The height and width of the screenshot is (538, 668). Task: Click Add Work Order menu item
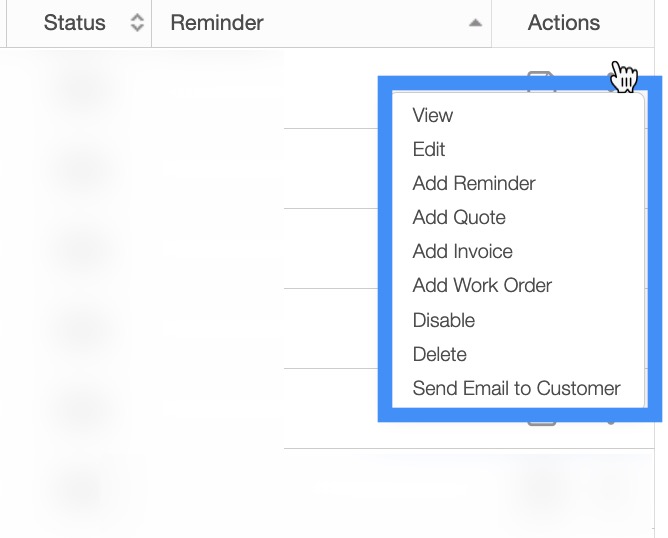pos(482,285)
